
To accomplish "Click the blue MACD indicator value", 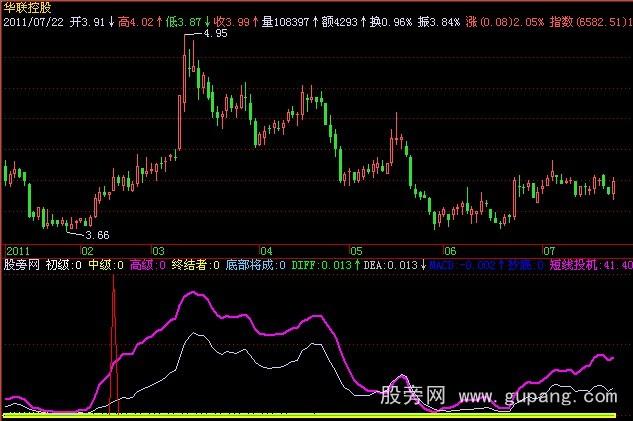I will (465, 265).
